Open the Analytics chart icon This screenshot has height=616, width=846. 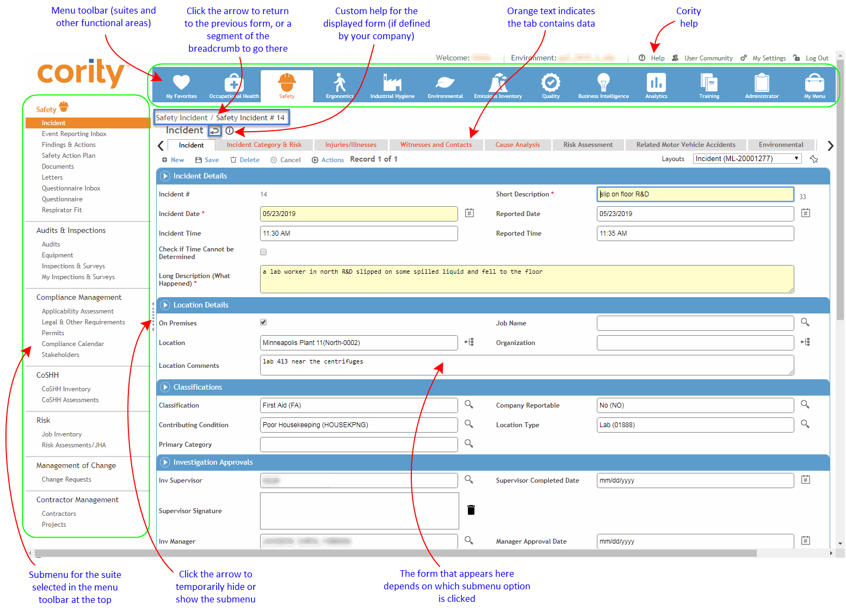[656, 82]
